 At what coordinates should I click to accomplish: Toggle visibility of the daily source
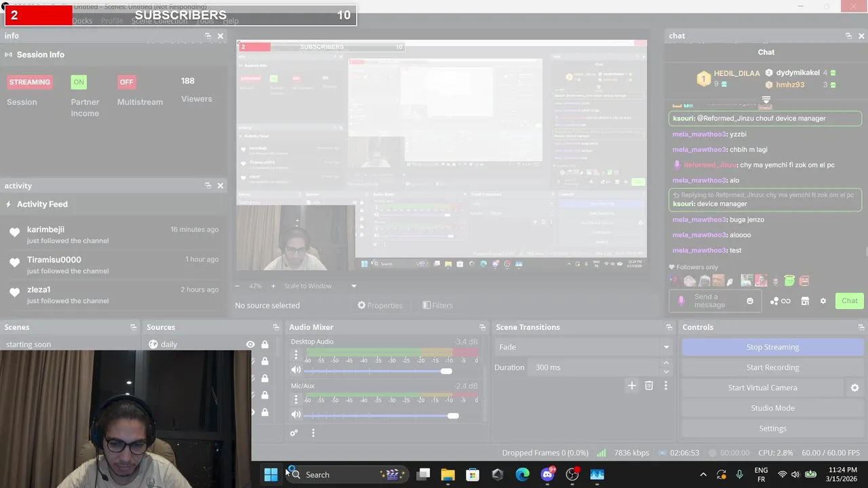point(250,344)
